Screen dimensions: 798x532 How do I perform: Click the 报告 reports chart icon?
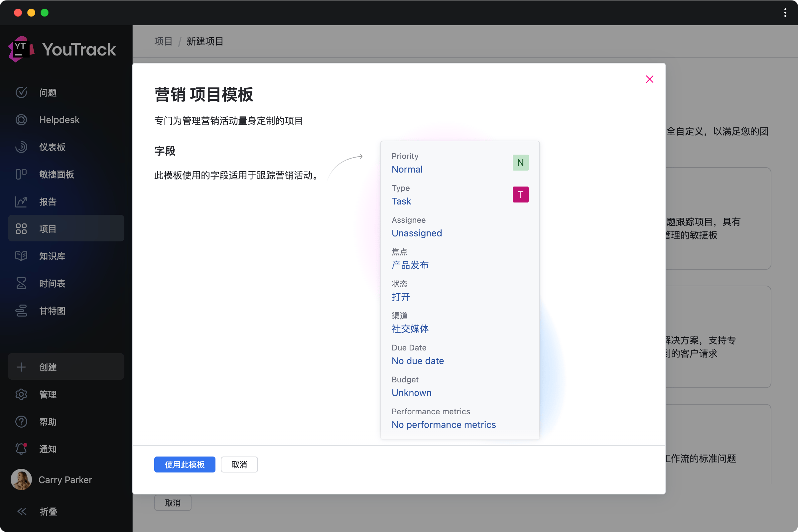click(21, 201)
